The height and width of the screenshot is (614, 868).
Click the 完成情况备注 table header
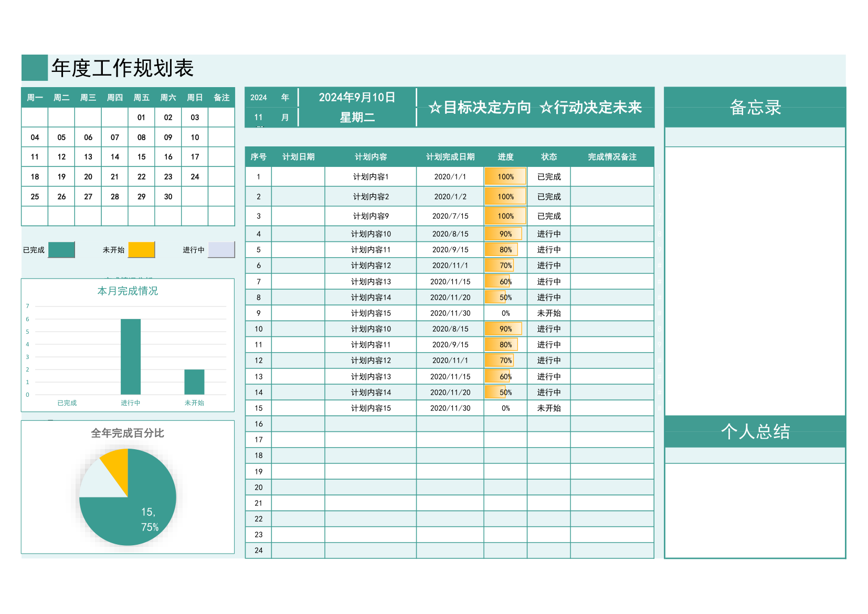612,157
